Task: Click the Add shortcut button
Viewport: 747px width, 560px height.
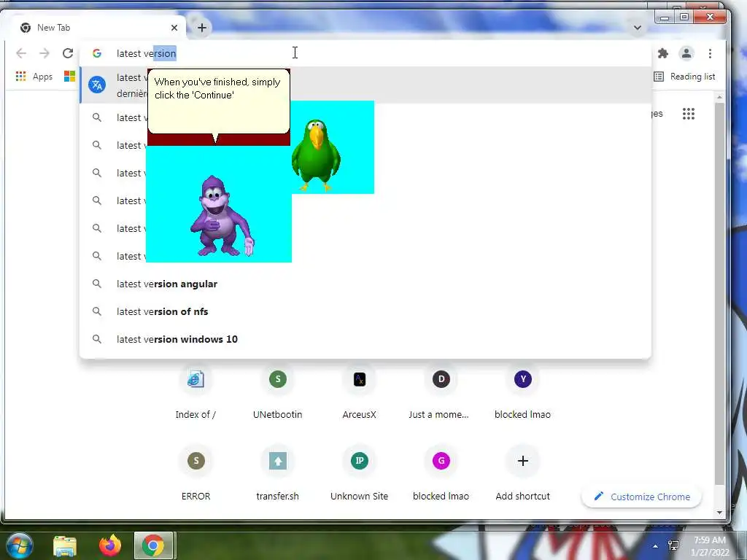Action: coord(522,474)
